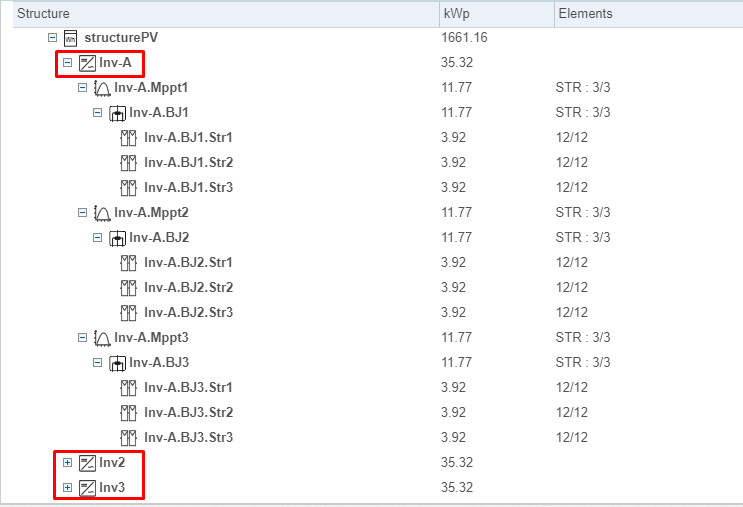Expand the Inv2 inverter node

[x=68, y=462]
